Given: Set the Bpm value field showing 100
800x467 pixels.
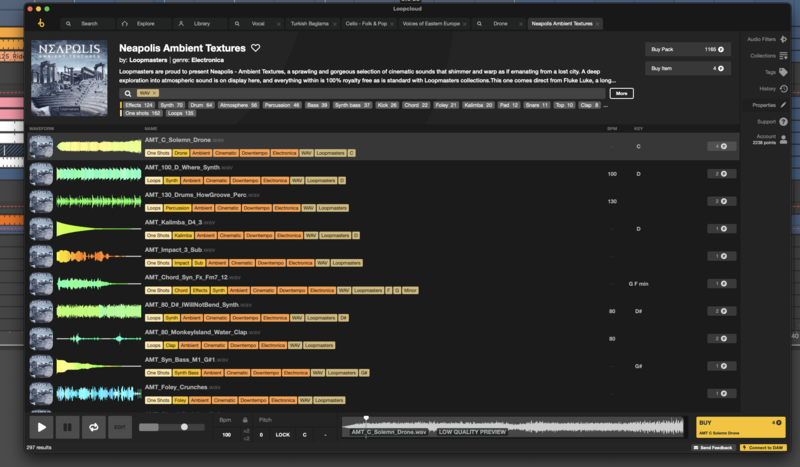Looking at the screenshot, I should point(227,435).
